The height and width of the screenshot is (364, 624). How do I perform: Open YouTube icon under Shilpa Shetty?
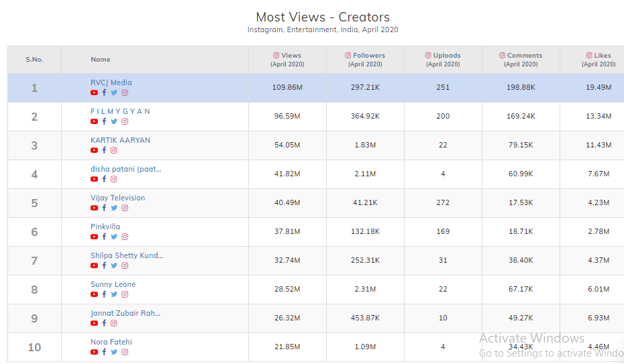[94, 266]
